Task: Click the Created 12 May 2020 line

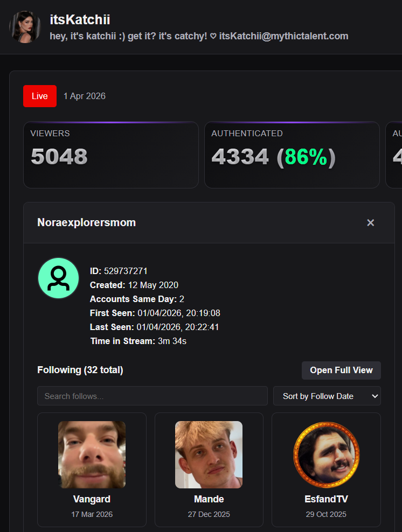Action: tap(134, 285)
